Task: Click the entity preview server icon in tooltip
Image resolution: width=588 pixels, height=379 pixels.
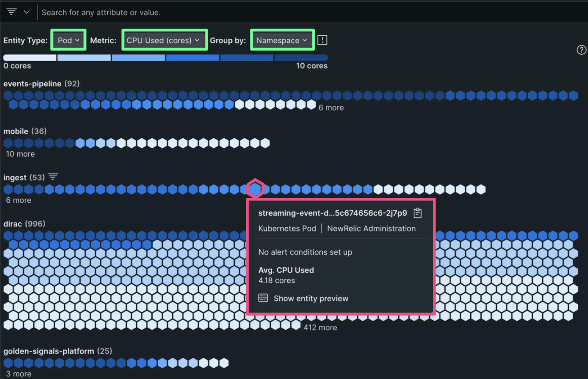Action: 263,298
